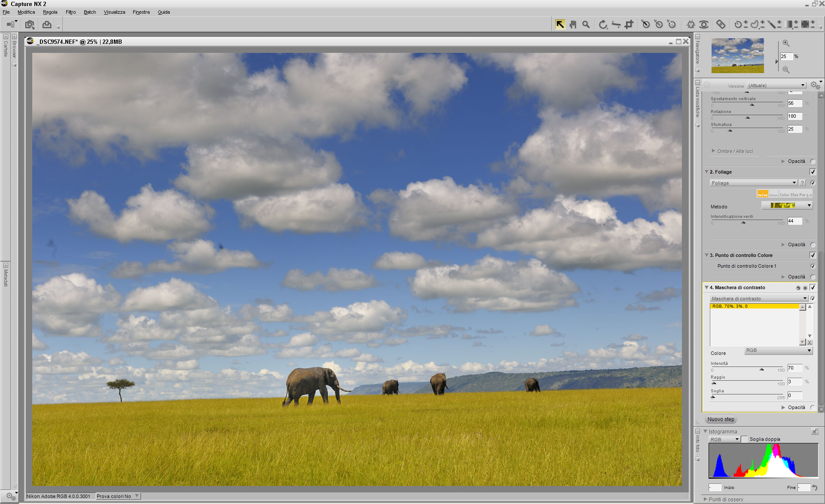Viewport: 825px width, 504px height.
Task: Select the Zoom magnifier tool
Action: (x=586, y=24)
